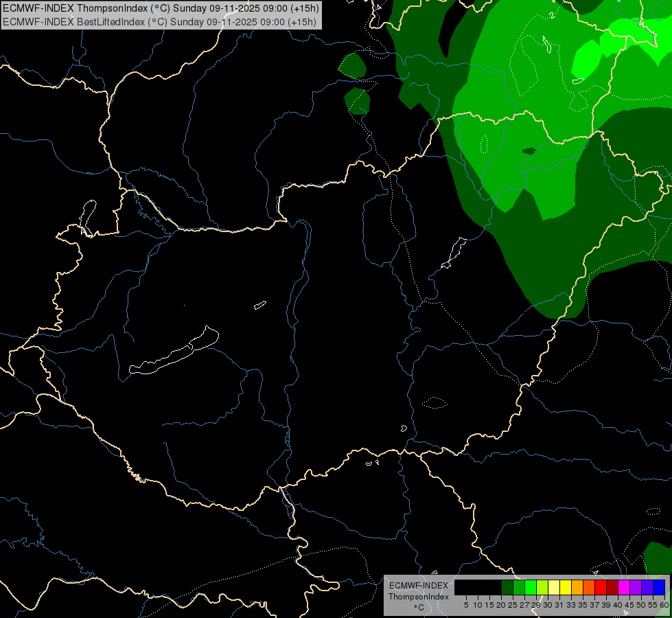Click the legend scale value 29
The width and height of the screenshot is (672, 618).
pos(536,605)
